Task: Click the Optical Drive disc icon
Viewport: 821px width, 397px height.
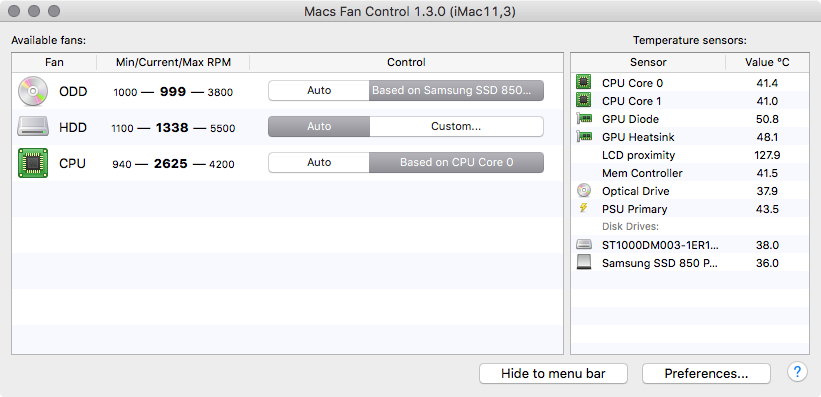Action: point(583,190)
